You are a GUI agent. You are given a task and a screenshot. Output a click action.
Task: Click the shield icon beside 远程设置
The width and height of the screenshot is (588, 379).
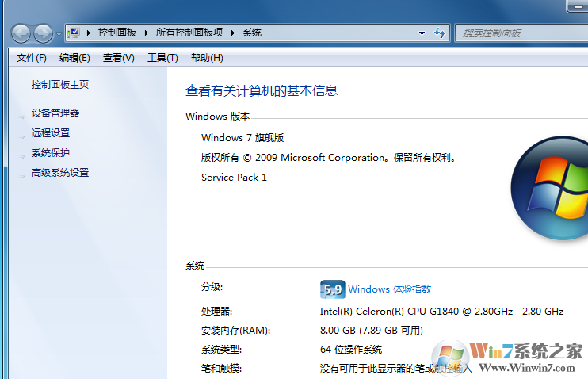coord(22,137)
